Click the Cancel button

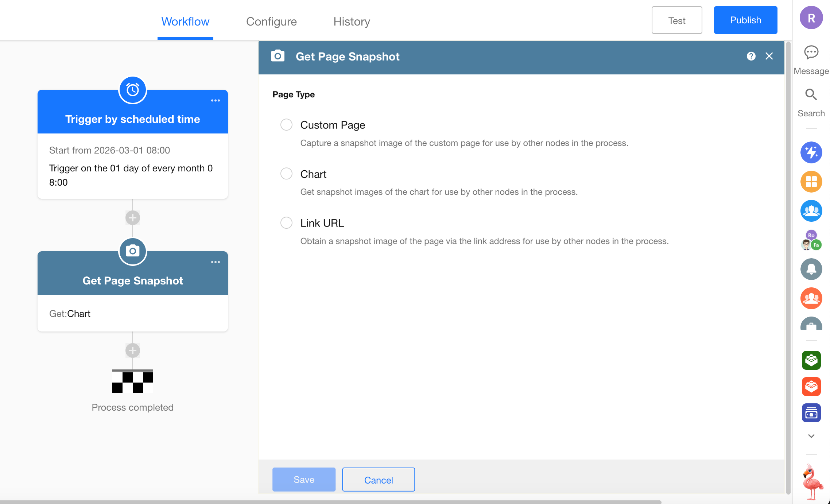point(378,480)
